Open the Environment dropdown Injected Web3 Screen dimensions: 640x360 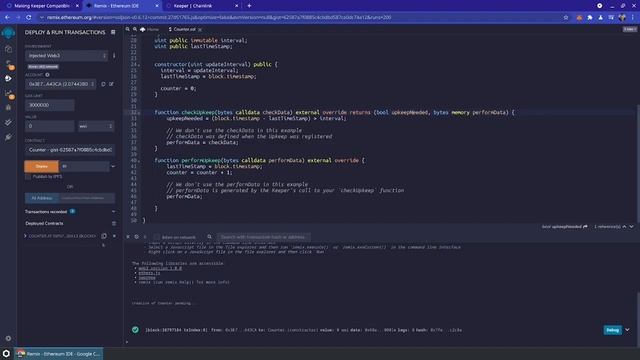tap(67, 56)
